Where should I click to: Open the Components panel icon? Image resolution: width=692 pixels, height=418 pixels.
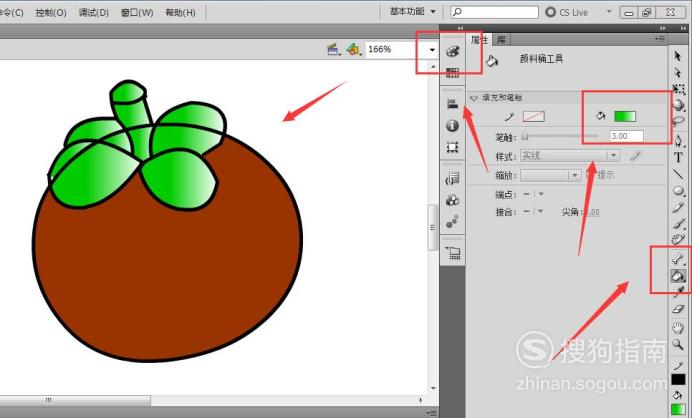[452, 200]
